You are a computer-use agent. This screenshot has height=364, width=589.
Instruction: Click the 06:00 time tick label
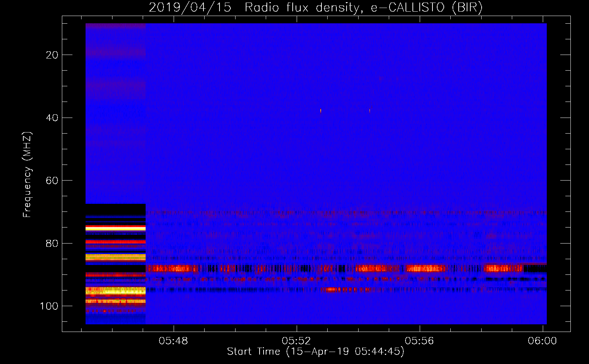click(x=542, y=341)
